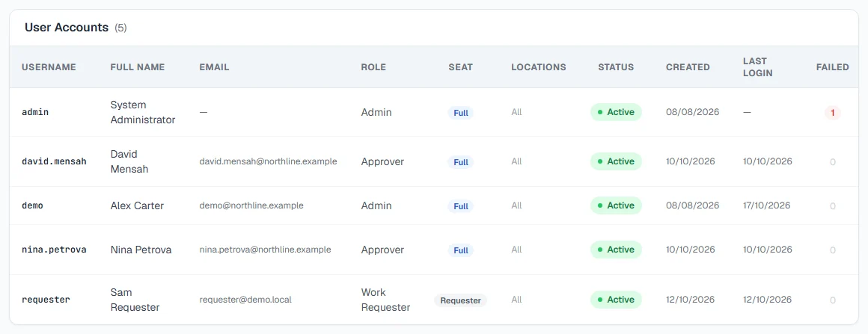Click the SEAT column header
The image size is (868, 334).
pyautogui.click(x=461, y=67)
